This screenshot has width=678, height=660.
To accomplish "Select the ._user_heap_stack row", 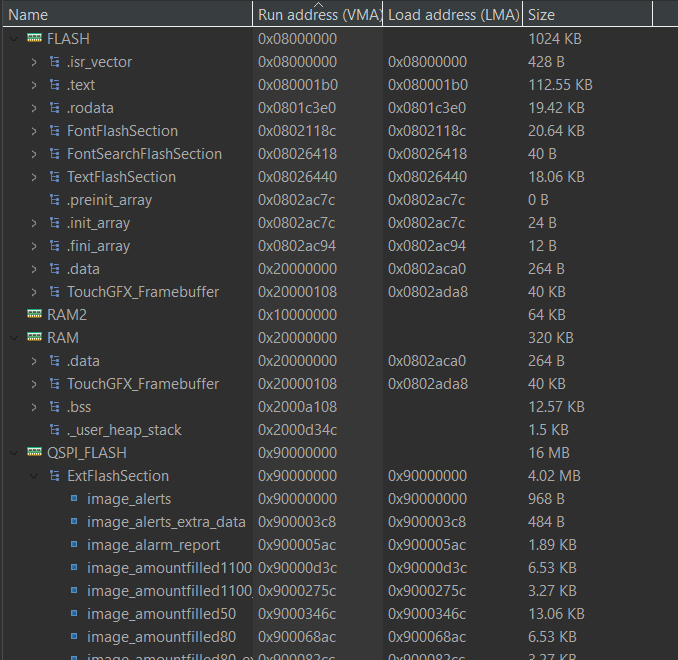I will point(339,430).
